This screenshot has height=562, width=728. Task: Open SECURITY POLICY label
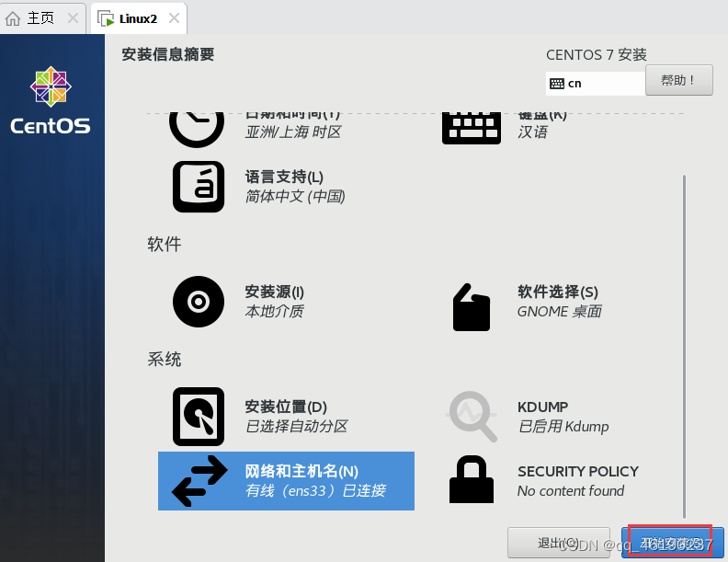click(x=578, y=472)
